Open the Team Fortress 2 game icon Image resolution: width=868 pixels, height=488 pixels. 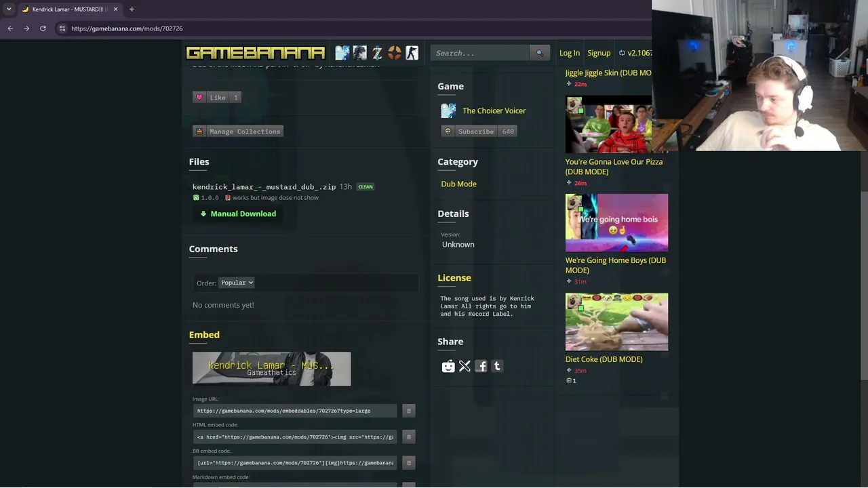tap(395, 53)
